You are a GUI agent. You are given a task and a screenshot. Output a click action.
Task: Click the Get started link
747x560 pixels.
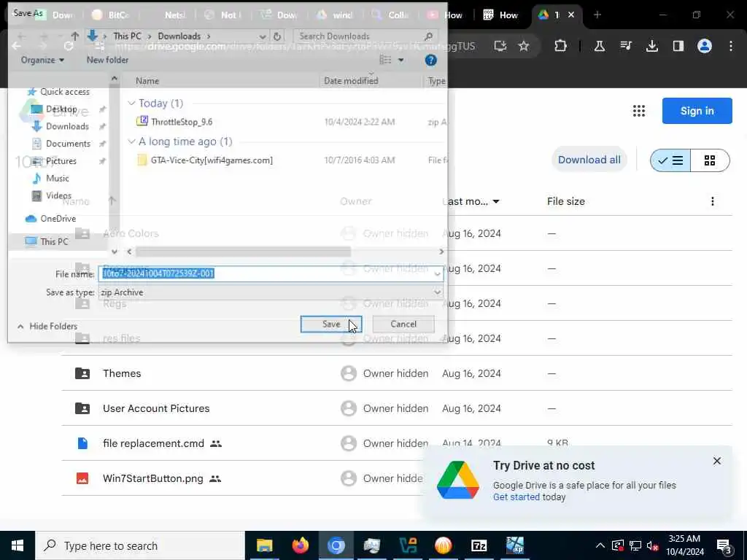pos(516,497)
